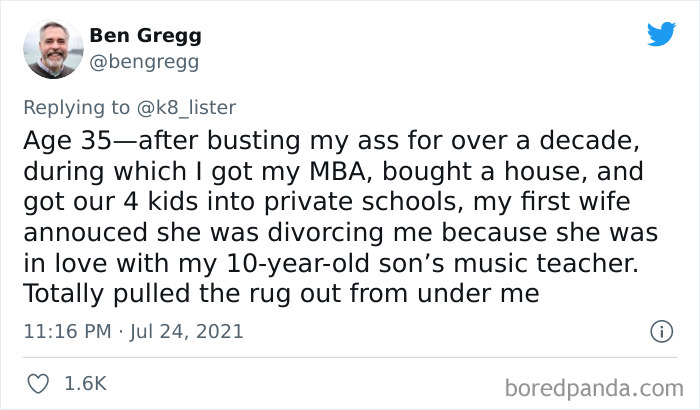Open the @bengregg handle link

(x=144, y=62)
